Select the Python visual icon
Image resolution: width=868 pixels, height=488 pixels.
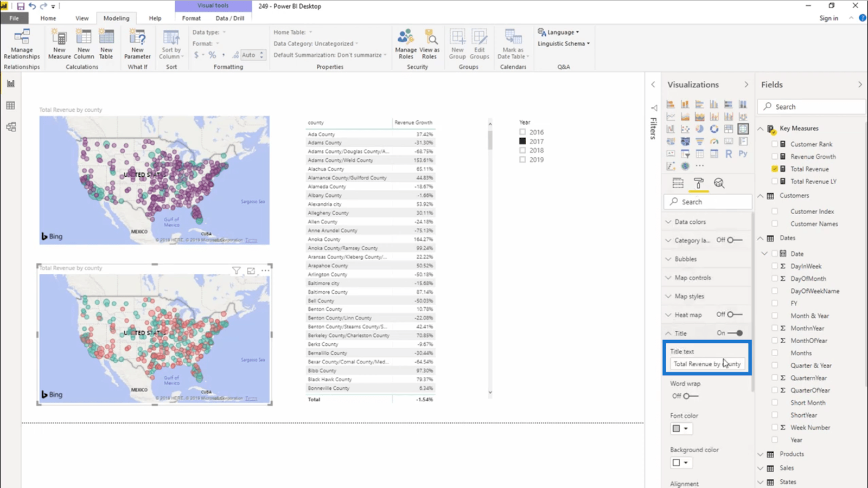click(x=743, y=154)
